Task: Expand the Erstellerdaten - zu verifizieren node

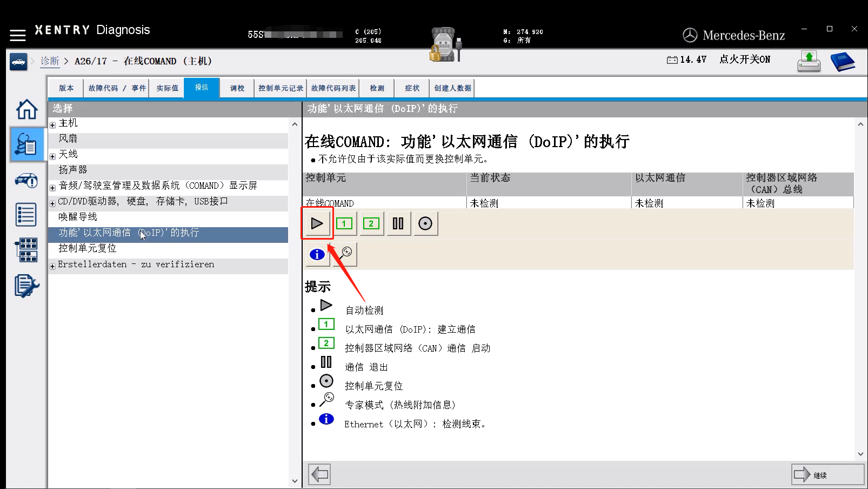Action: tap(52, 266)
